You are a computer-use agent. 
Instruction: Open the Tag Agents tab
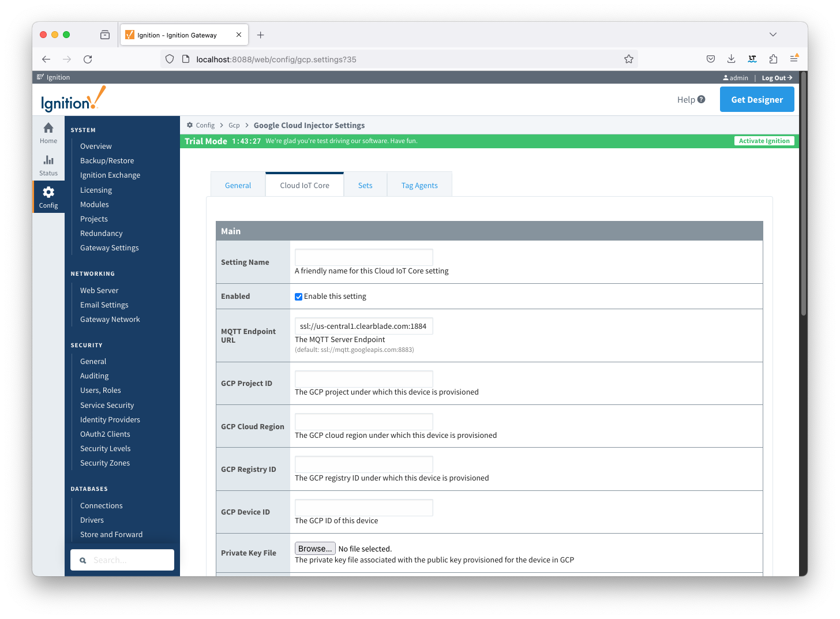pos(419,185)
